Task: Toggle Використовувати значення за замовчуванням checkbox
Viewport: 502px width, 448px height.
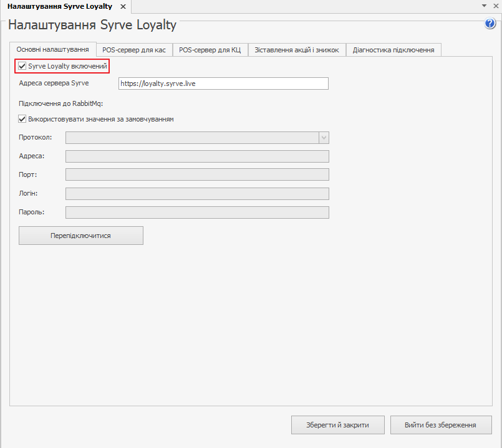Action: tap(22, 119)
